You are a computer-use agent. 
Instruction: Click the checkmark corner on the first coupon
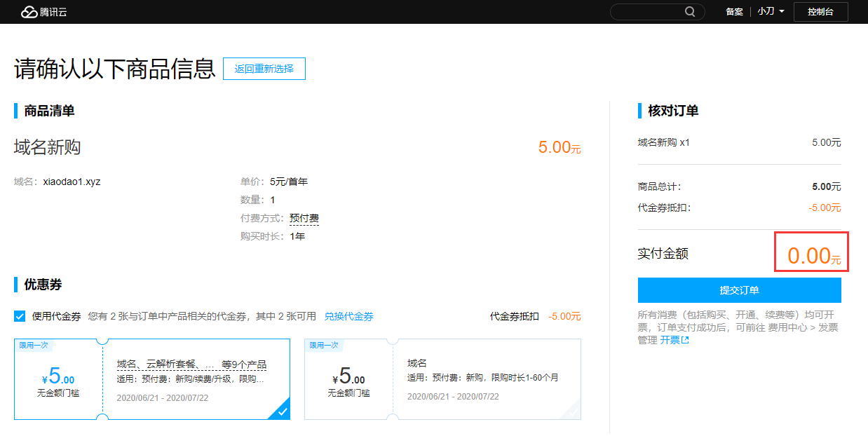pos(282,412)
